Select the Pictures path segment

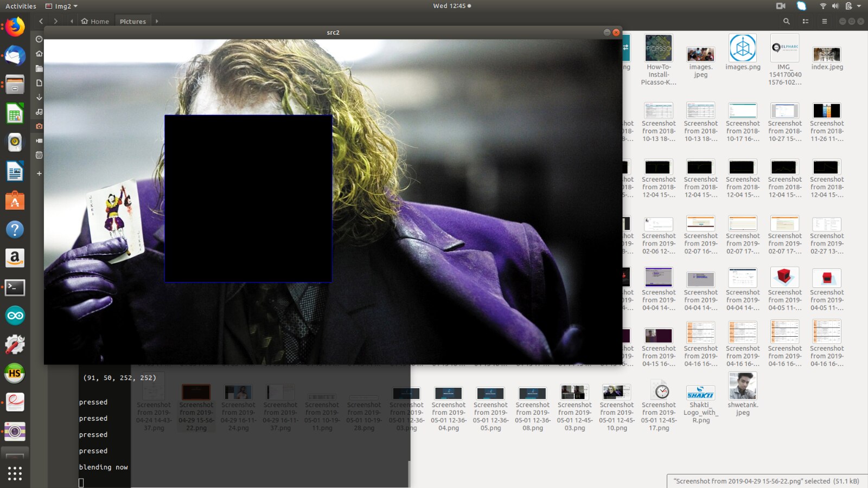(x=132, y=21)
